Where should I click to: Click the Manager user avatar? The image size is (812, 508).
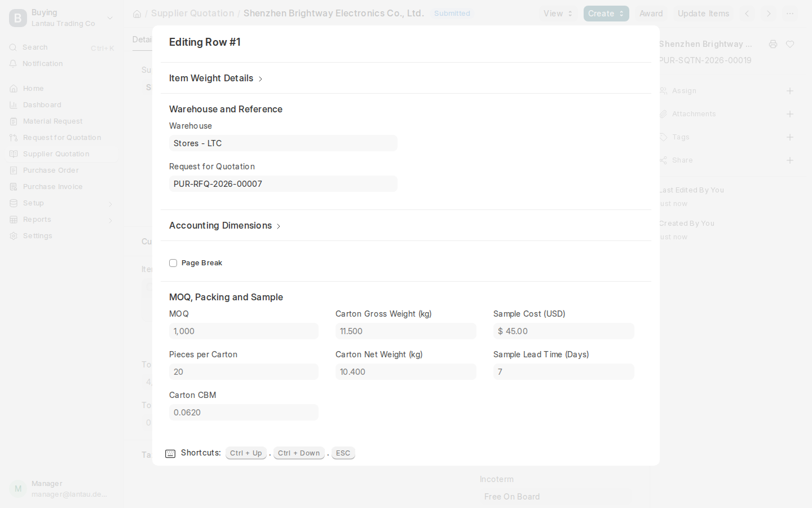pyautogui.click(x=18, y=489)
